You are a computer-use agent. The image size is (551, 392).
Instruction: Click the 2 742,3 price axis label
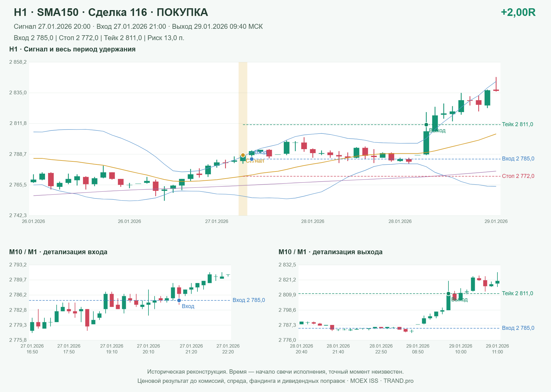coord(18,216)
